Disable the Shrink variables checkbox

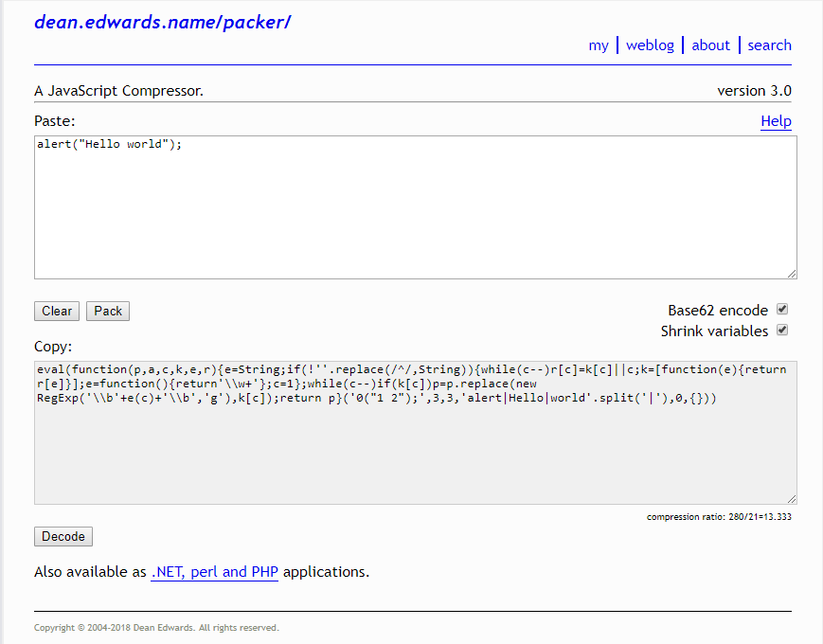(782, 330)
